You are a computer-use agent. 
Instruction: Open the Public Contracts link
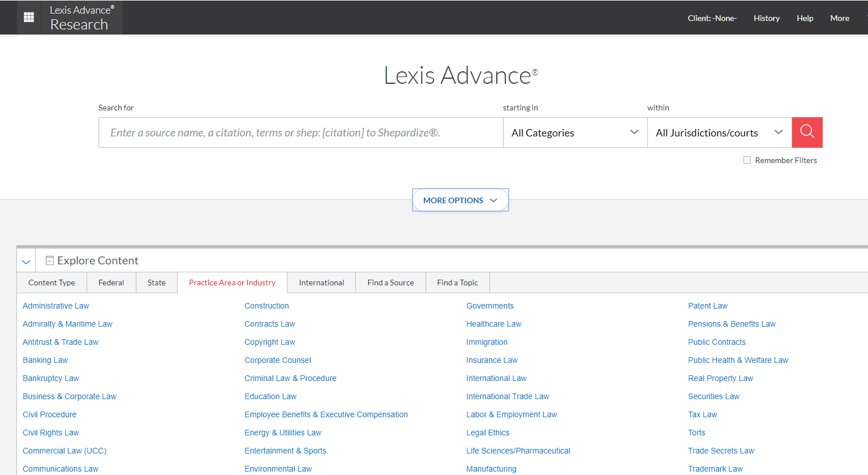coord(717,342)
